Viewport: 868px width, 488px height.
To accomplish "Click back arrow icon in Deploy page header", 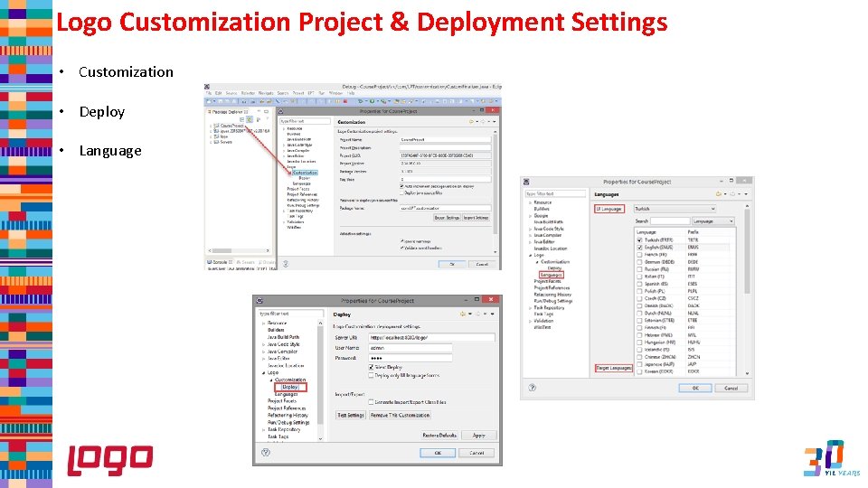I will pyautogui.click(x=463, y=314).
